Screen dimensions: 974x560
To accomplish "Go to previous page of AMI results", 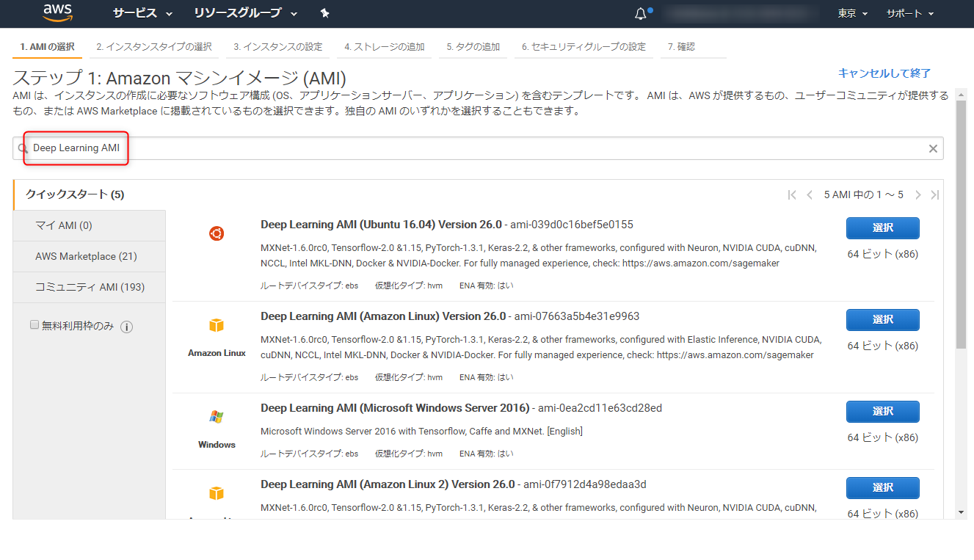I will (x=810, y=194).
